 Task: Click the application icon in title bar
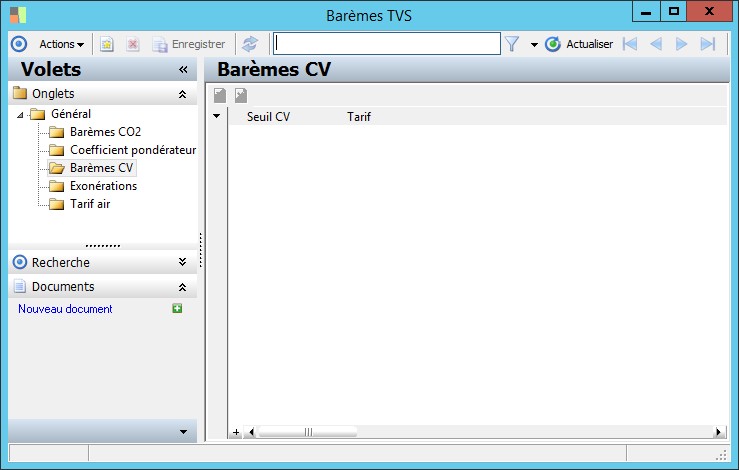tap(18, 15)
